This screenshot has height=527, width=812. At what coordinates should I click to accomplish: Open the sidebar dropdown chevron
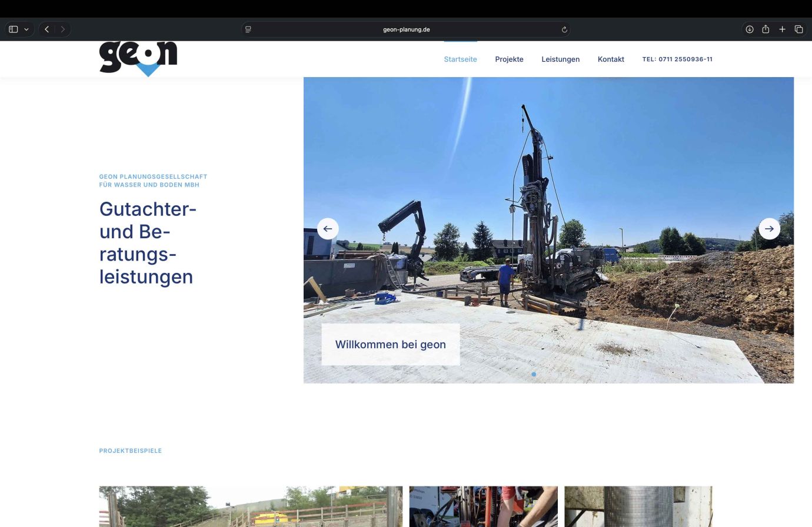26,29
